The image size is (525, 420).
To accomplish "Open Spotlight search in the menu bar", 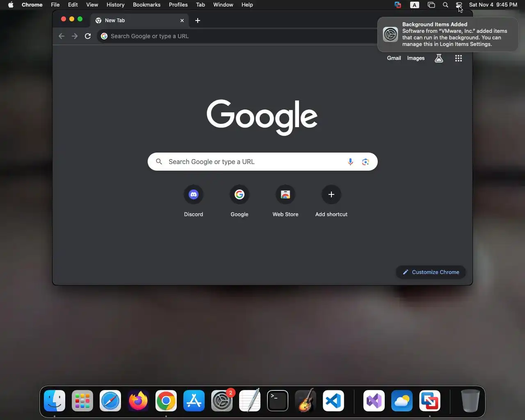I will pos(445,5).
